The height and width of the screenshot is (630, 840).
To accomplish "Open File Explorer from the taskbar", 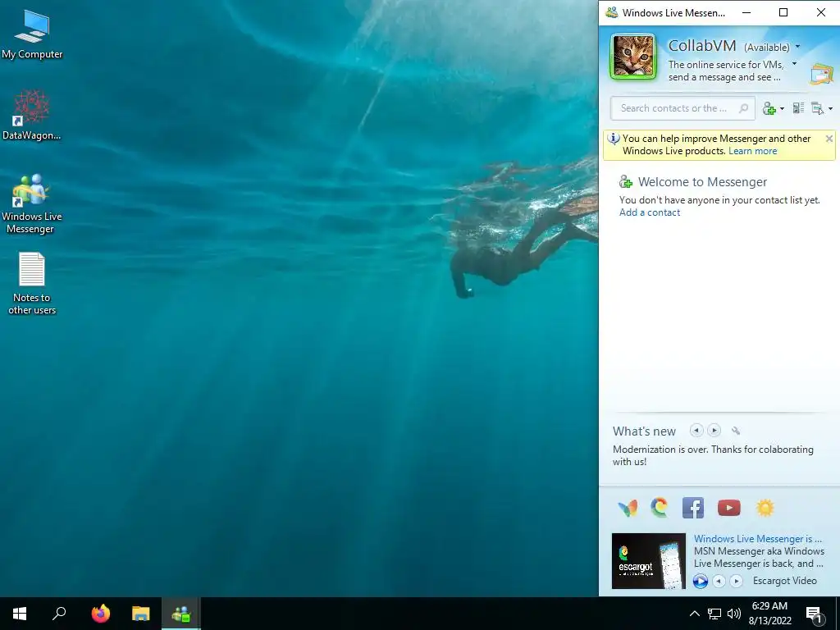I will (140, 614).
